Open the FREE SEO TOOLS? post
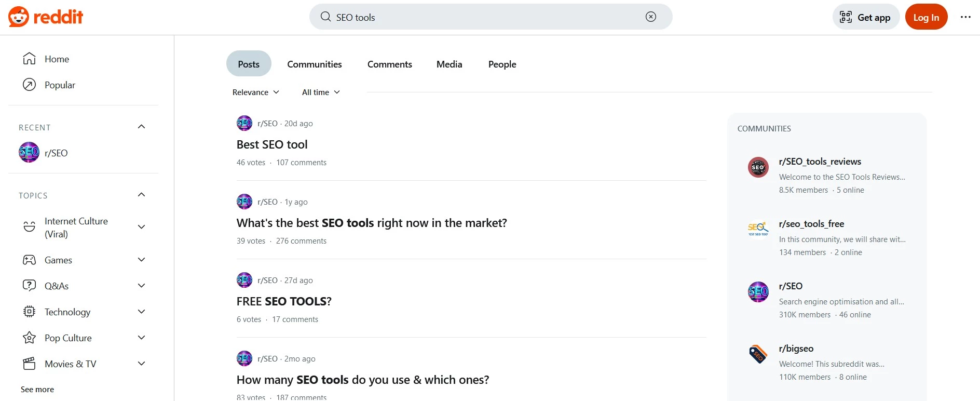980x401 pixels. pos(284,301)
